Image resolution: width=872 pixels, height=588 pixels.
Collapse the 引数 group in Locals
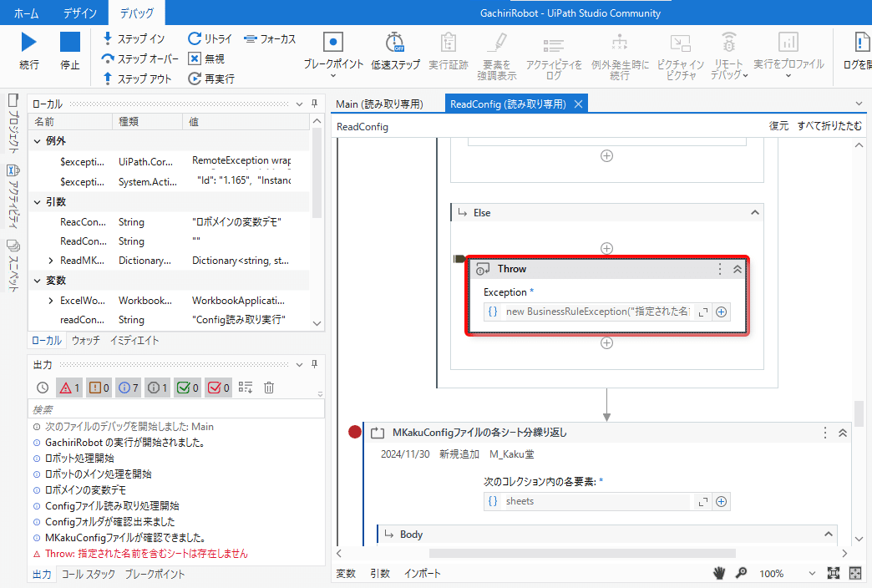coord(38,202)
